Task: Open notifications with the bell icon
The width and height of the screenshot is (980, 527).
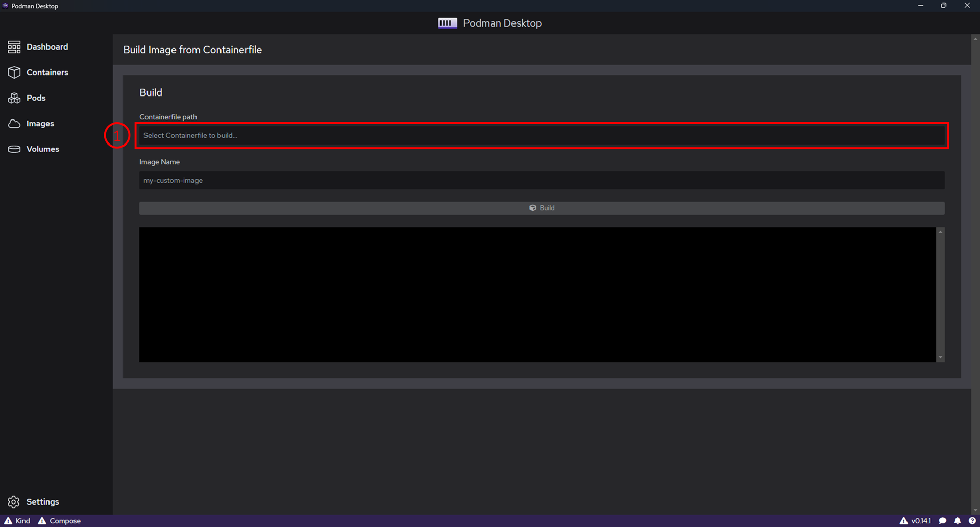Action: coord(958,521)
